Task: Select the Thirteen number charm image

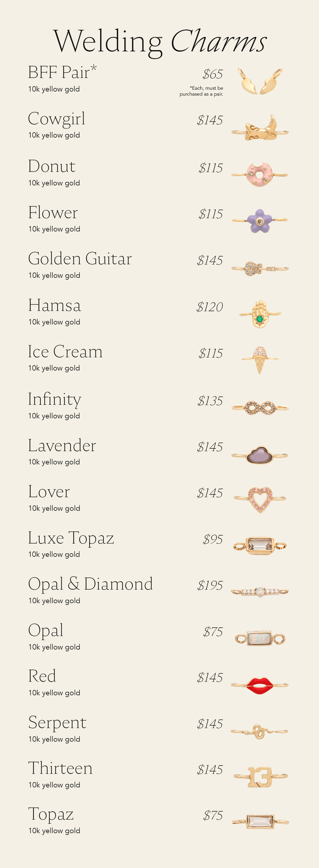Action: pos(260,776)
